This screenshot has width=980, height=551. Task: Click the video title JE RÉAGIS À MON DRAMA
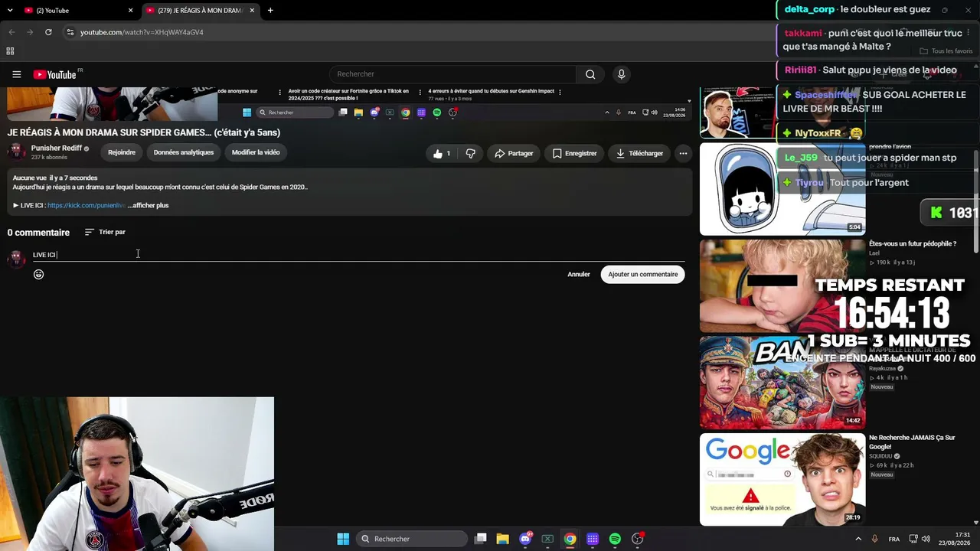144,132
